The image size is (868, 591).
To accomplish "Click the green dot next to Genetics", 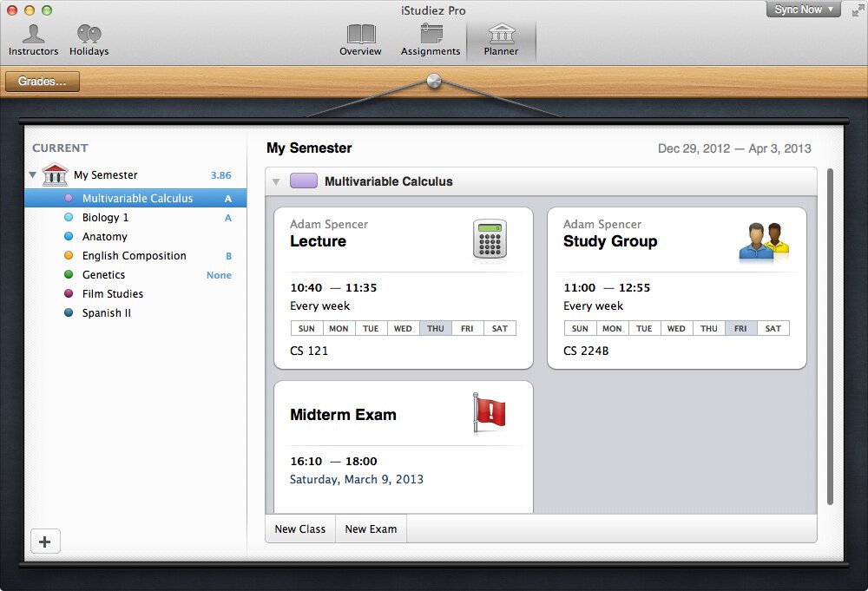I will (69, 274).
